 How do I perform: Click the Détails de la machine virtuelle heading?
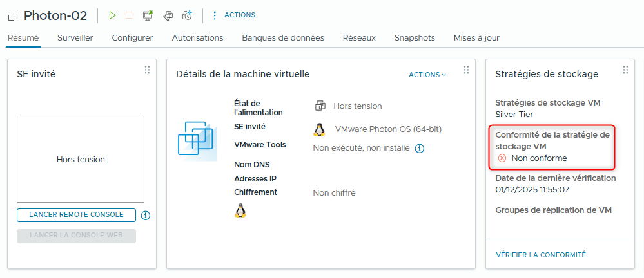pos(243,74)
